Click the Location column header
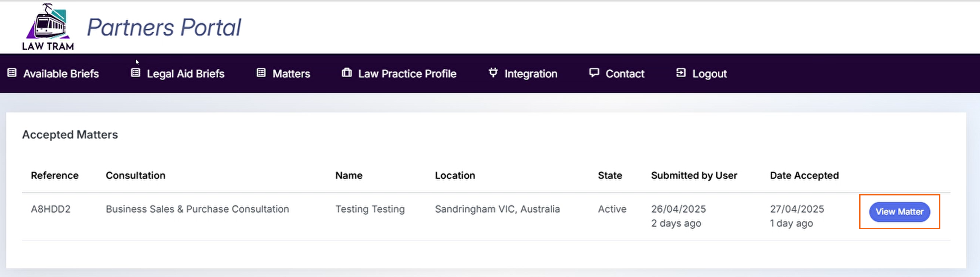Screen dimensions: 980x277 click(x=455, y=175)
